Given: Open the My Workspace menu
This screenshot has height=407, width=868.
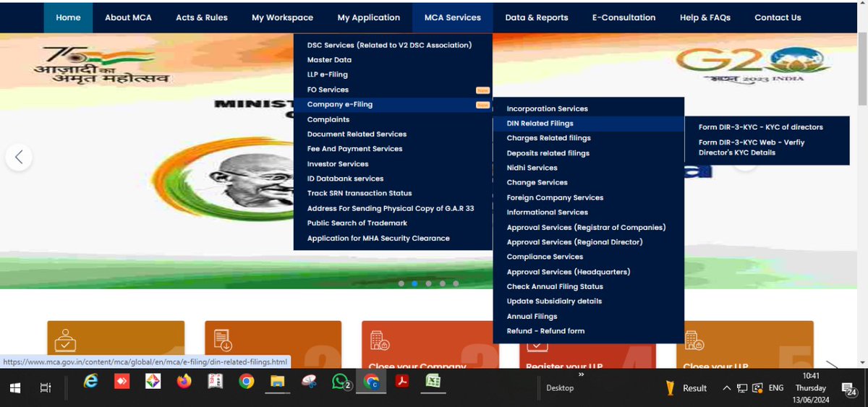Looking at the screenshot, I should click(282, 17).
